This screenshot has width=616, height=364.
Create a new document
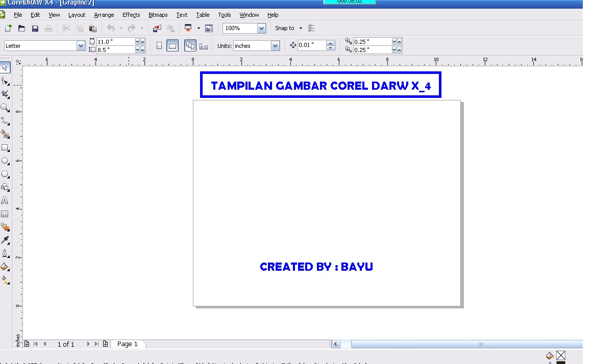8,28
